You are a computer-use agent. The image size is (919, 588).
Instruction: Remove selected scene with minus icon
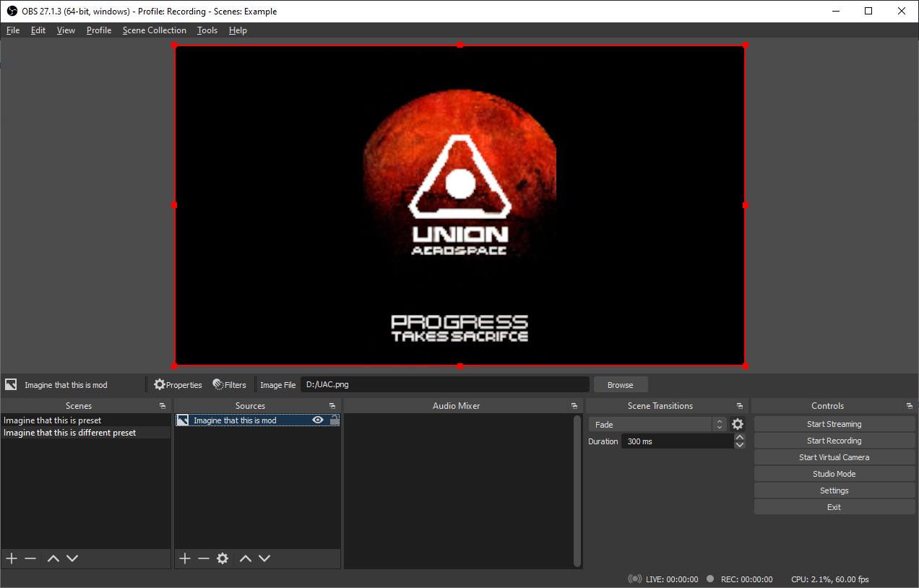pos(30,558)
